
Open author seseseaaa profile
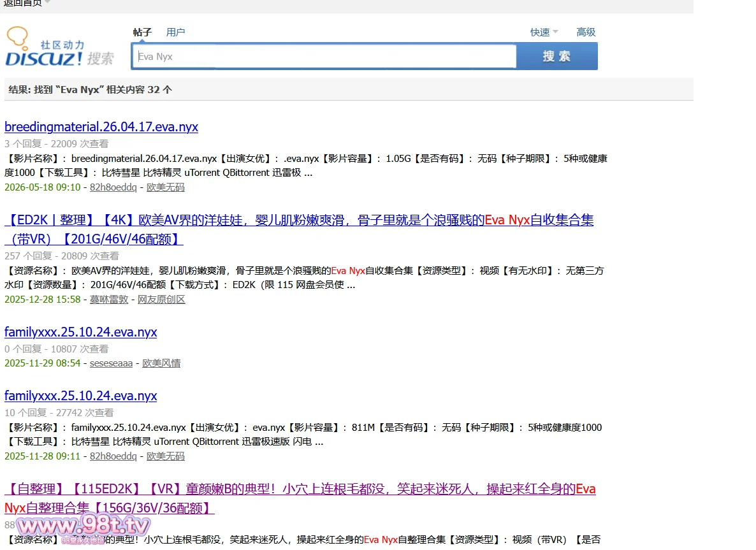coord(111,363)
